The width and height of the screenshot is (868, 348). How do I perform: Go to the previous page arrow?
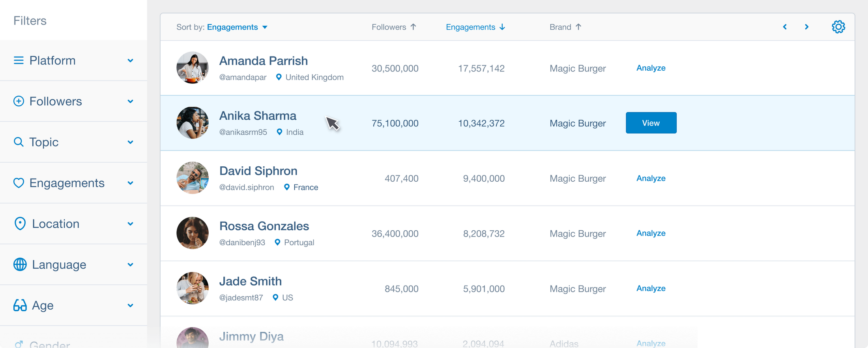pos(785,27)
